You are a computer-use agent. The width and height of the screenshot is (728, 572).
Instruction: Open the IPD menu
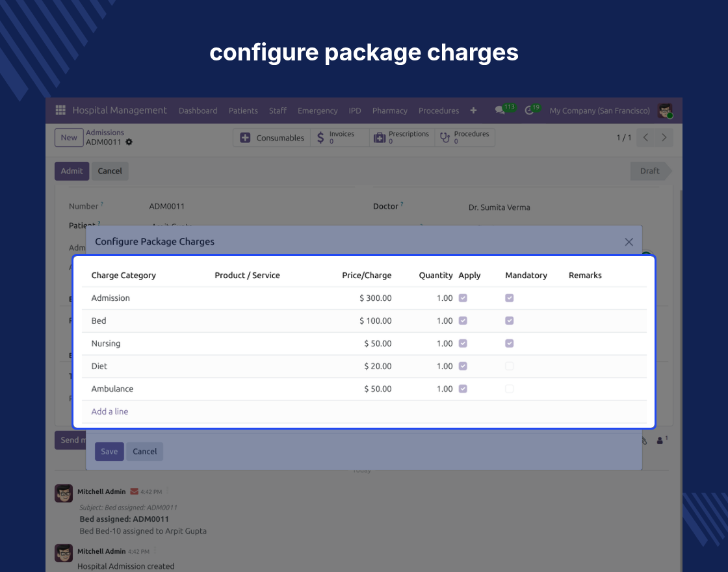[355, 110]
